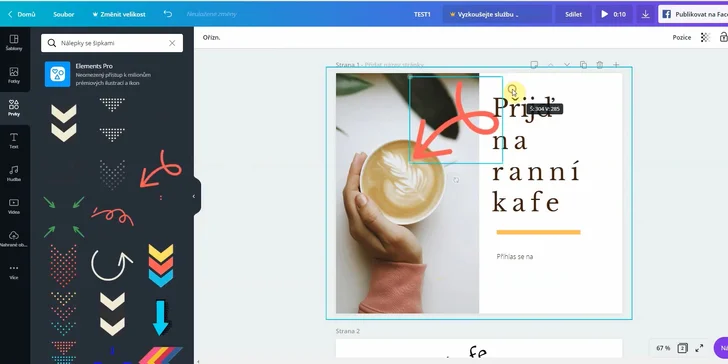Viewport: 728px width, 364px height.
Task: Add the red curly arrow sticker from panel
Action: tap(161, 169)
